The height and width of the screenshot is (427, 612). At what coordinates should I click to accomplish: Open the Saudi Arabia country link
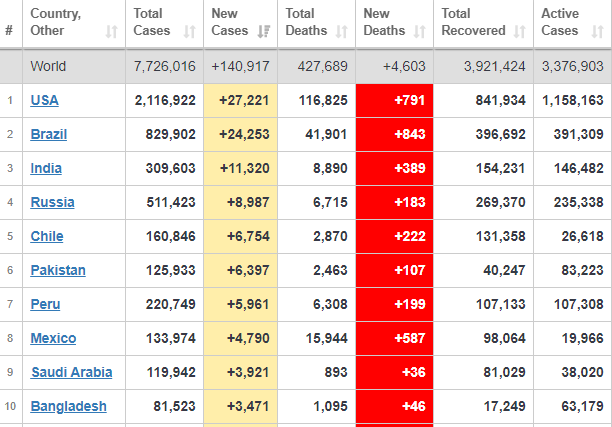[x=71, y=372]
